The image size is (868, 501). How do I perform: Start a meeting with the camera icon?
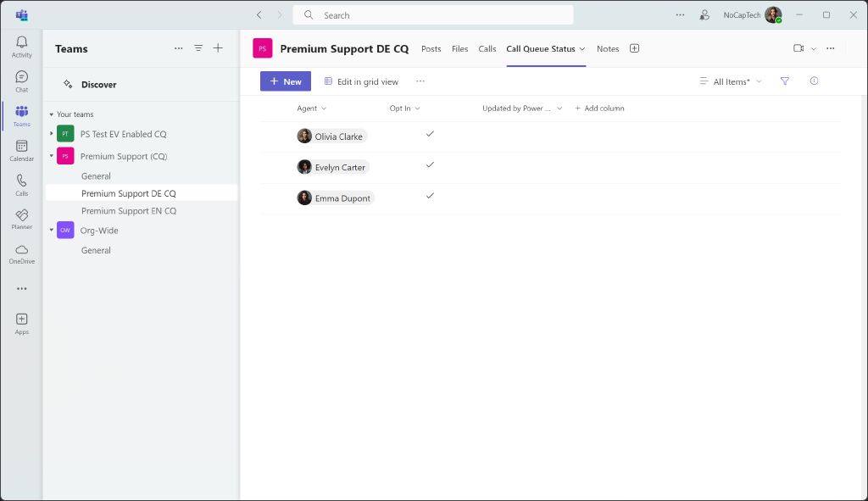tap(798, 48)
